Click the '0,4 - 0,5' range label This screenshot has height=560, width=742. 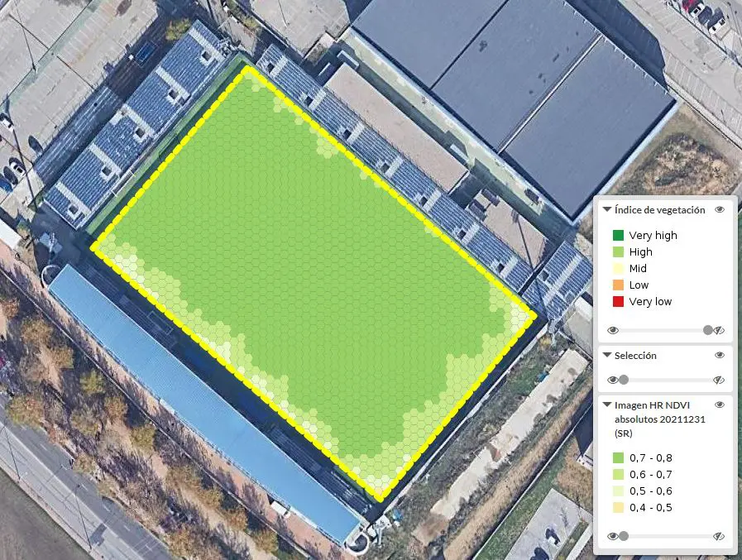tap(651, 507)
